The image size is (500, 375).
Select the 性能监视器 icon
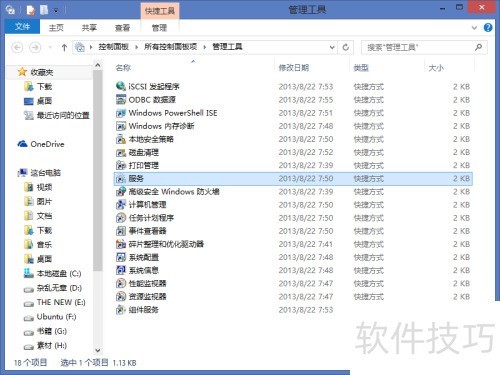(120, 283)
